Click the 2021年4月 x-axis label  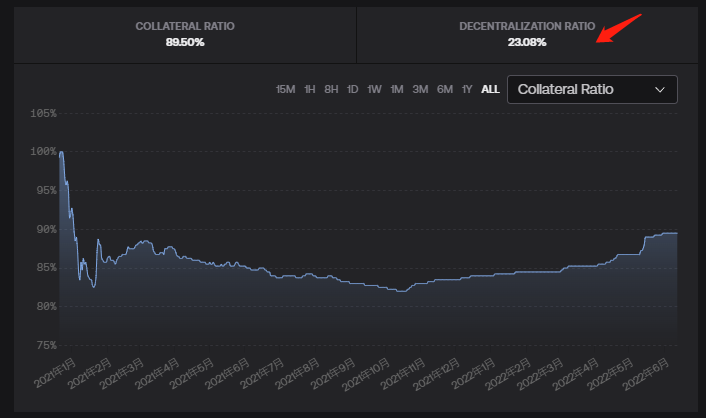tap(157, 373)
